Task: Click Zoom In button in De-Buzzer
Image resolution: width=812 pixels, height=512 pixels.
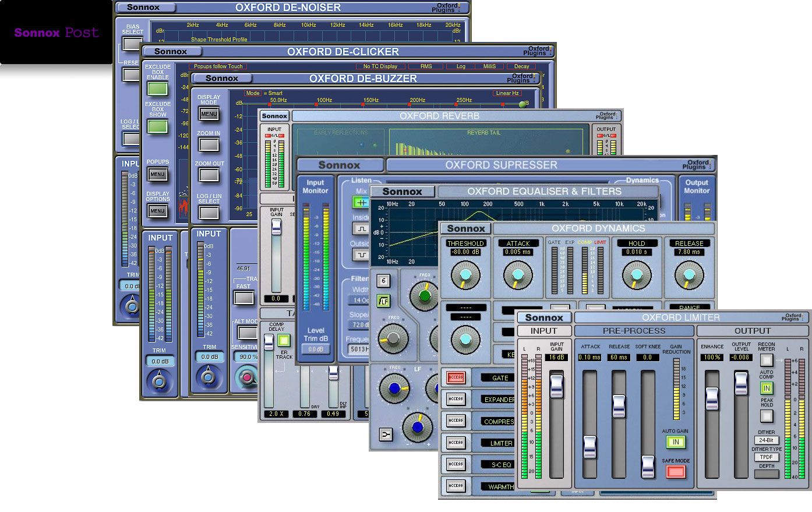Action: coord(209,144)
